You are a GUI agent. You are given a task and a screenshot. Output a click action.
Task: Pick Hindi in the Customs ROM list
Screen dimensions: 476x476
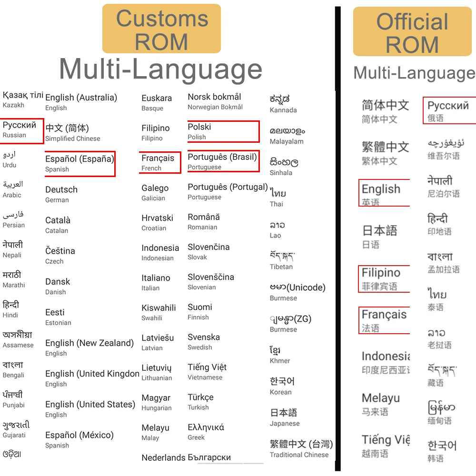coord(11,310)
